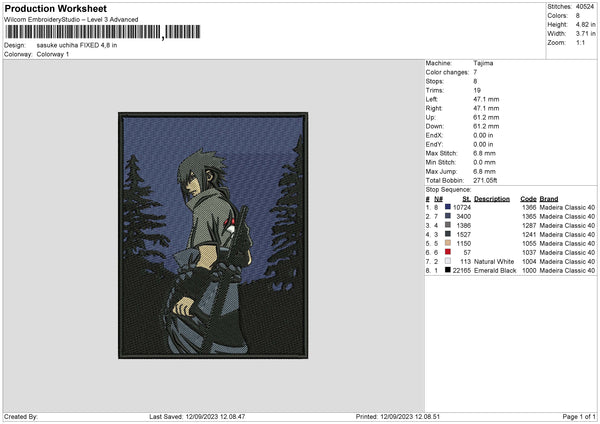Click the 'Created By:' footer label
This screenshot has height=424, width=600.
click(x=21, y=417)
